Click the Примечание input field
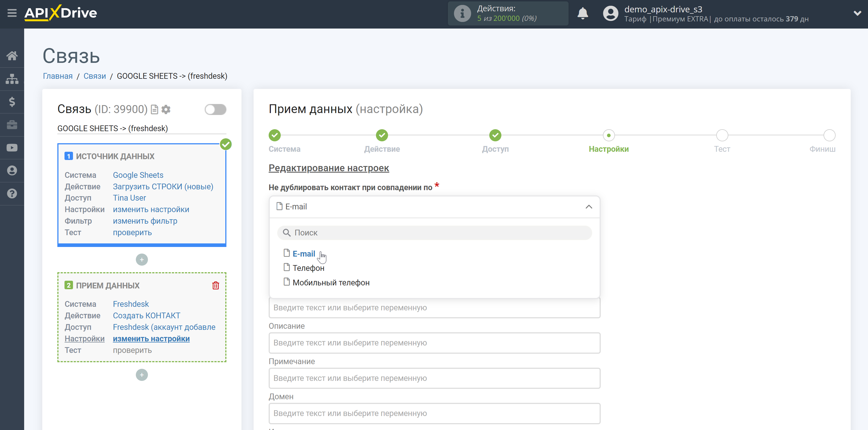Screen dimensions: 868x430 click(434, 378)
